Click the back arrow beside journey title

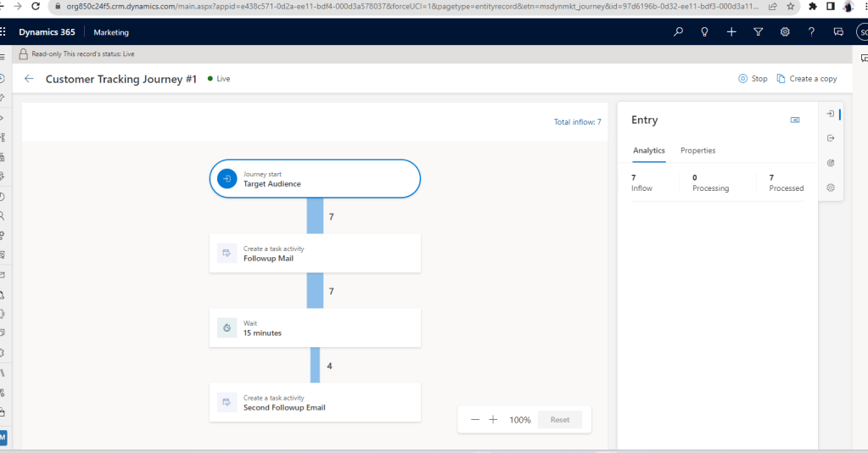[x=30, y=79]
